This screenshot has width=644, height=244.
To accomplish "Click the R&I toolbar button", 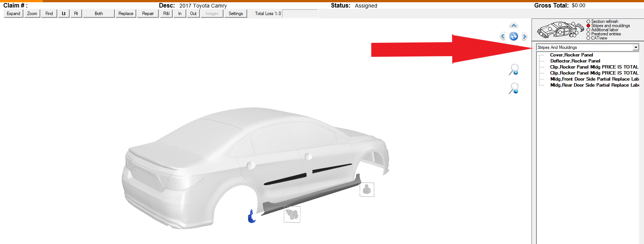I will coord(166,14).
